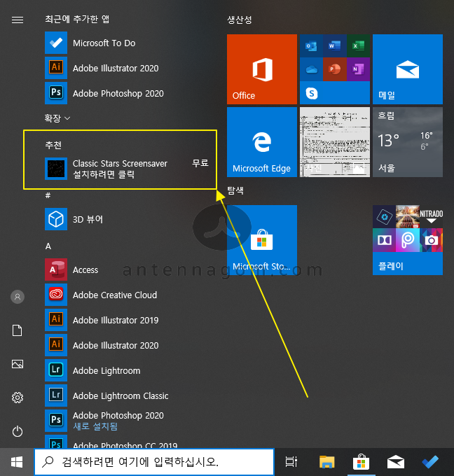Open Outlook from the Office apps tile

tap(311, 45)
